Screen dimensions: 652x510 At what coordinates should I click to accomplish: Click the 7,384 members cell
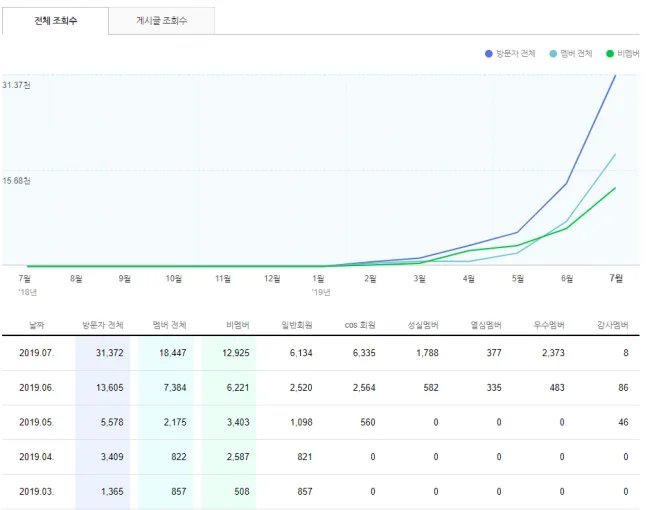click(175, 388)
